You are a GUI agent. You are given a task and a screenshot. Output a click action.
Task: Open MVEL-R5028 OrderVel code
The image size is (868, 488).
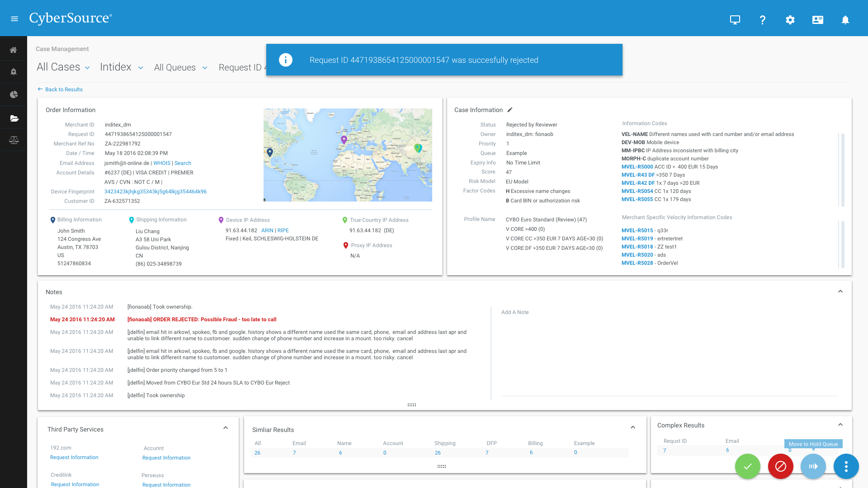[637, 263]
